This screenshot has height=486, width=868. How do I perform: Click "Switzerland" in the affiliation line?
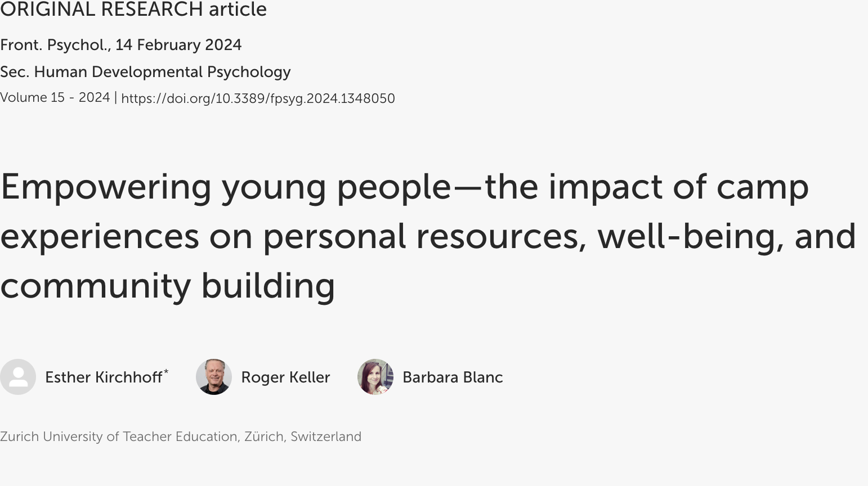(x=326, y=437)
